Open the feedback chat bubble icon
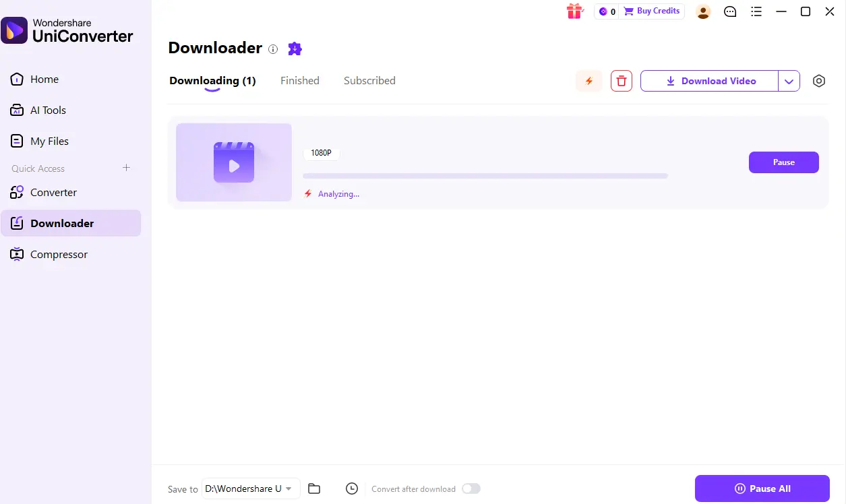Image resolution: width=846 pixels, height=504 pixels. click(x=730, y=11)
